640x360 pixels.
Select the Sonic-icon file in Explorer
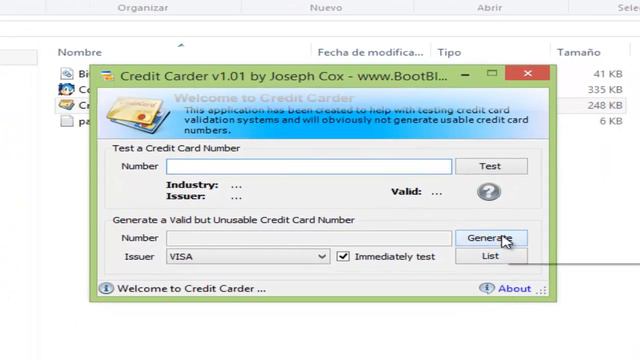point(67,89)
